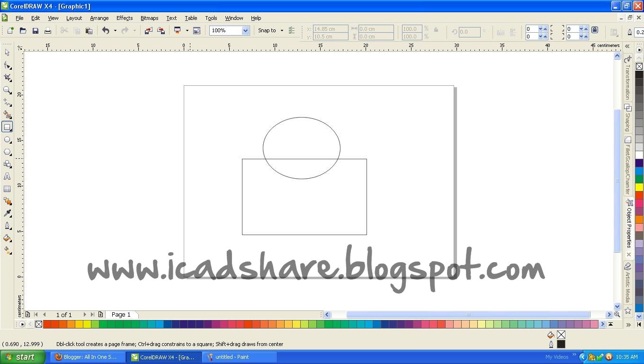This screenshot has width=644, height=364.
Task: Open Application Launcher icon
Action: (x=178, y=30)
